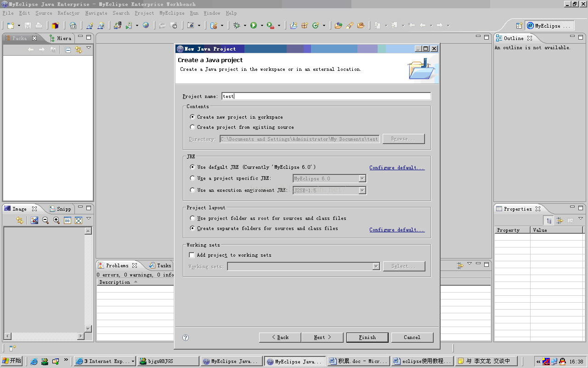Click the Save toolbar icon
This screenshot has height=368, width=588.
(x=28, y=26)
